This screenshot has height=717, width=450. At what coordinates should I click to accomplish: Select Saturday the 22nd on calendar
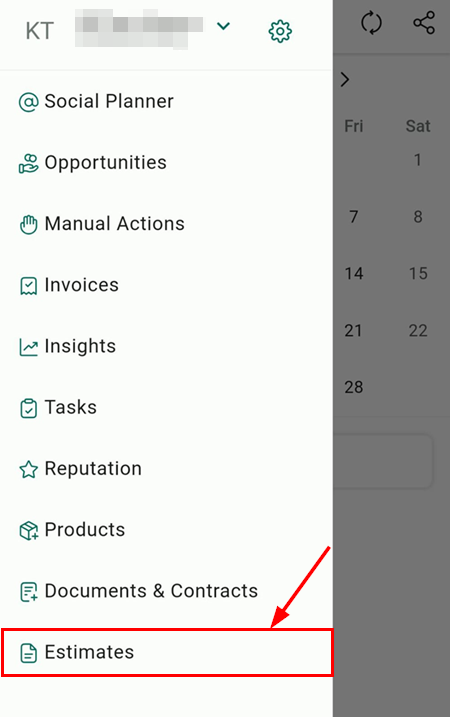418,330
